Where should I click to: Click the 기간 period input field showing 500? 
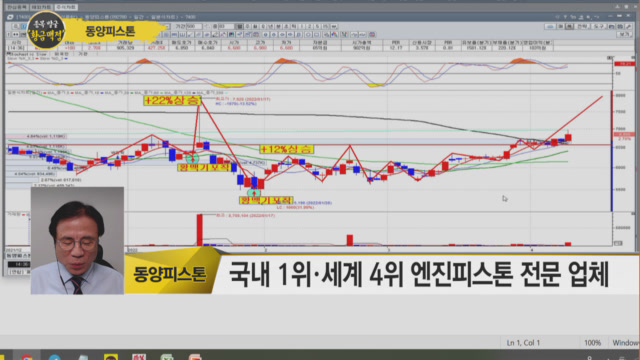tap(194, 26)
